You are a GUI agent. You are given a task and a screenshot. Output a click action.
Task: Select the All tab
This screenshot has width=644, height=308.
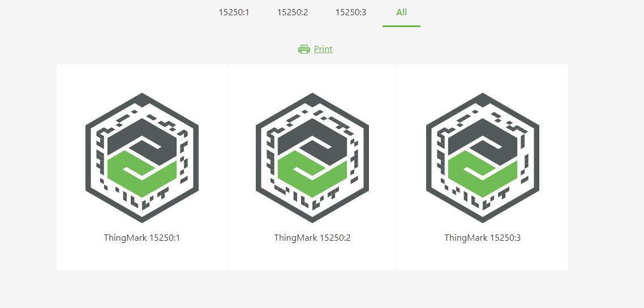point(401,12)
